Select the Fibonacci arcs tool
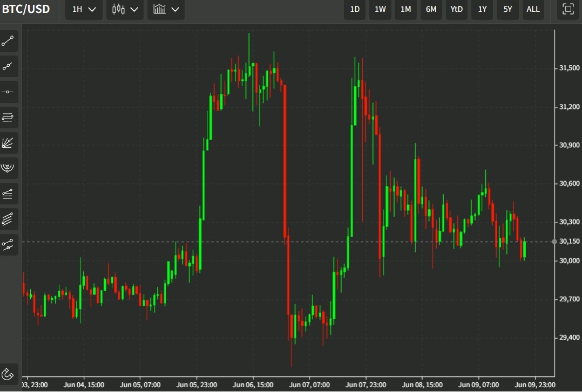This screenshot has height=392, width=582. (8, 168)
